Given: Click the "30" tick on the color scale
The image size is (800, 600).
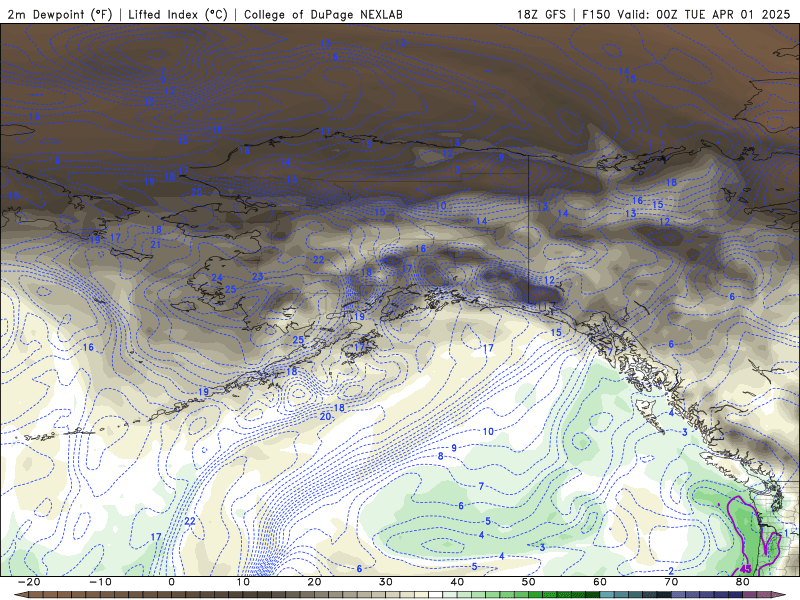Looking at the screenshot, I should pos(386,582).
